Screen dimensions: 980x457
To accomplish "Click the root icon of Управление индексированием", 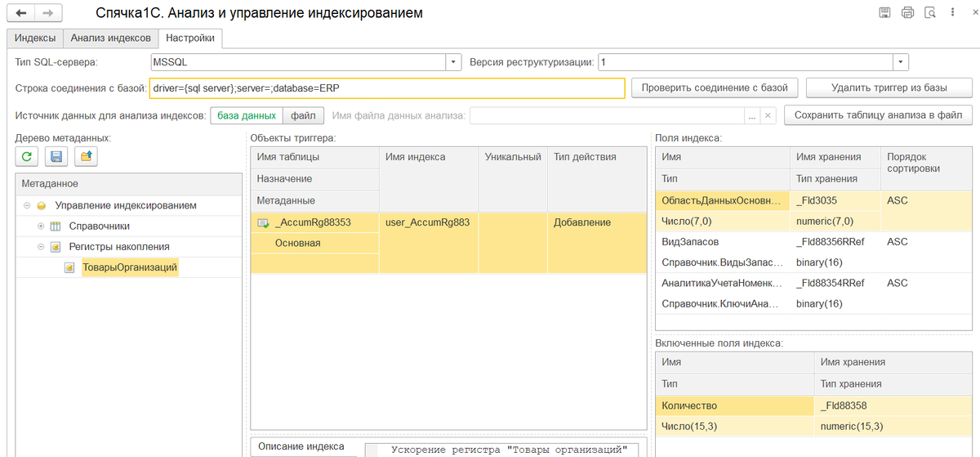I will tap(42, 205).
